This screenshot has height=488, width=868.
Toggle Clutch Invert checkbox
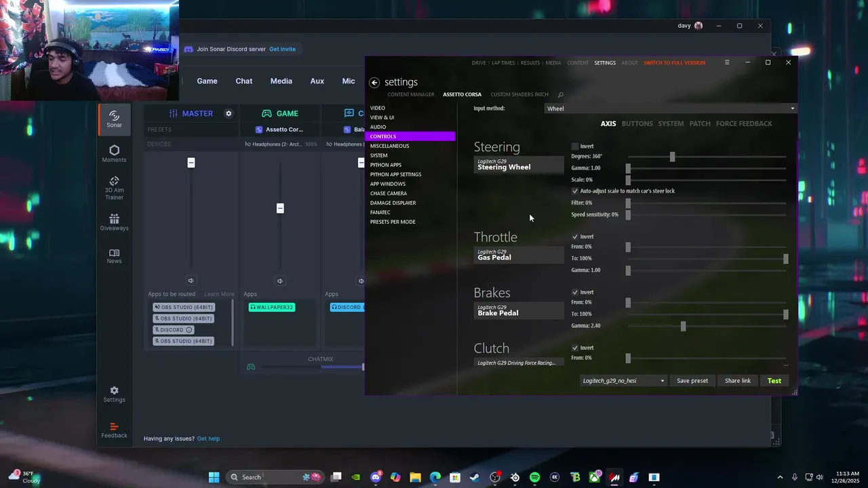(x=575, y=348)
